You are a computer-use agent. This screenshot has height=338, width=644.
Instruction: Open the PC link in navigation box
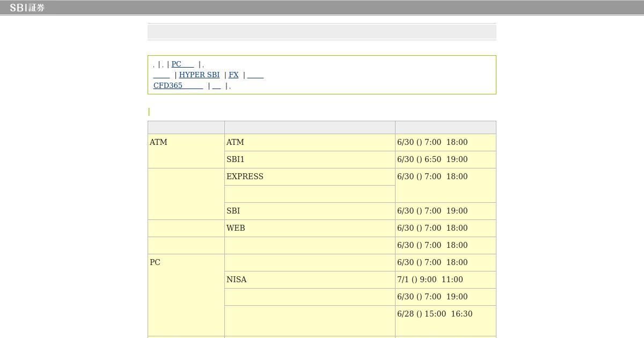[x=182, y=64]
